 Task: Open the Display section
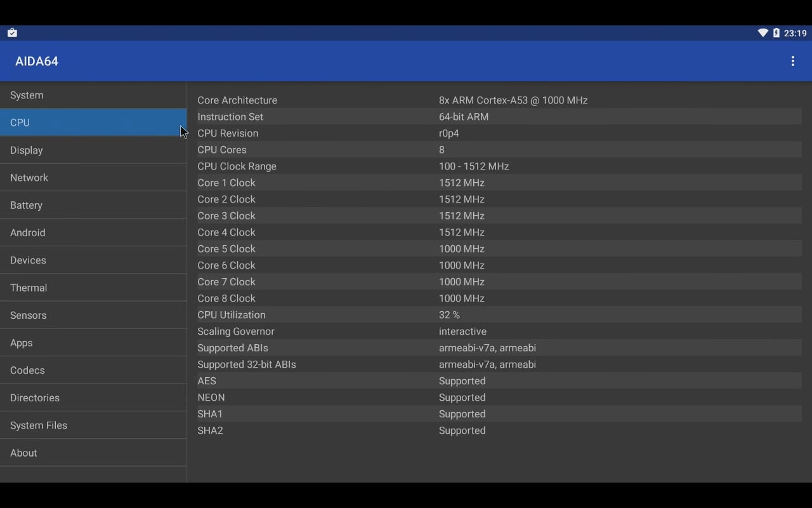click(x=93, y=150)
